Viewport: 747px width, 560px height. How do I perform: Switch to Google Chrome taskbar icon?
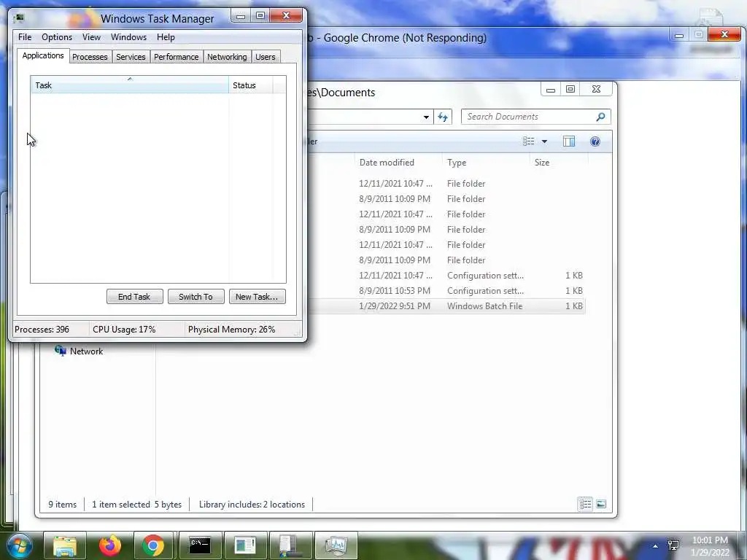(x=153, y=545)
